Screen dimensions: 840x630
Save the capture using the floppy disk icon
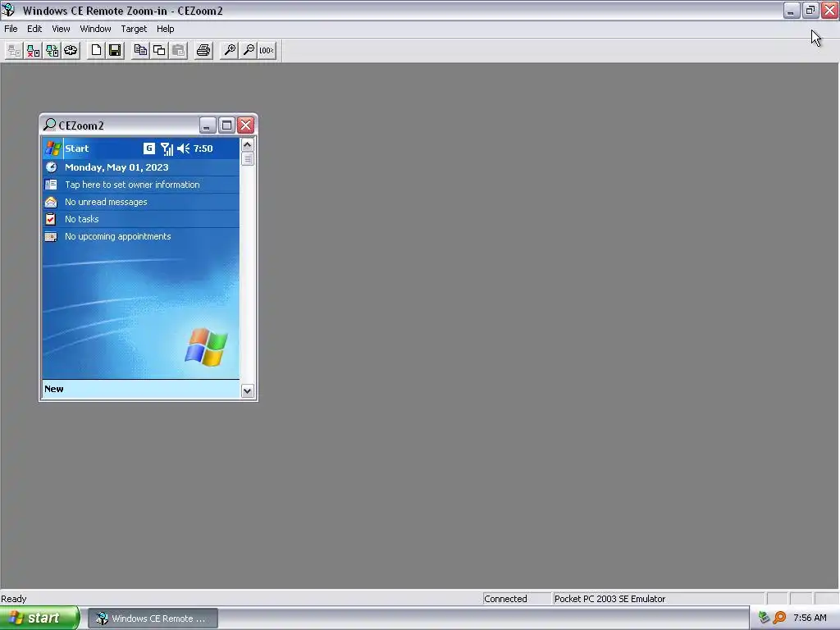[x=115, y=50]
